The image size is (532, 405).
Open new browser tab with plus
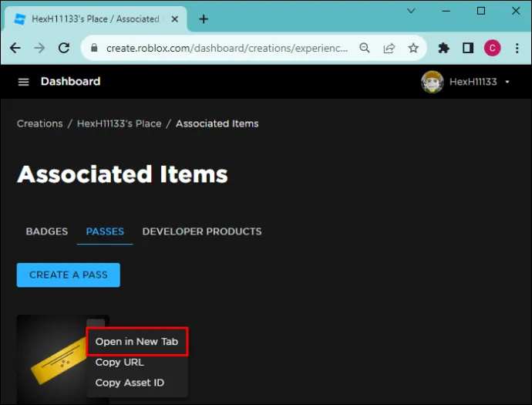click(x=204, y=19)
